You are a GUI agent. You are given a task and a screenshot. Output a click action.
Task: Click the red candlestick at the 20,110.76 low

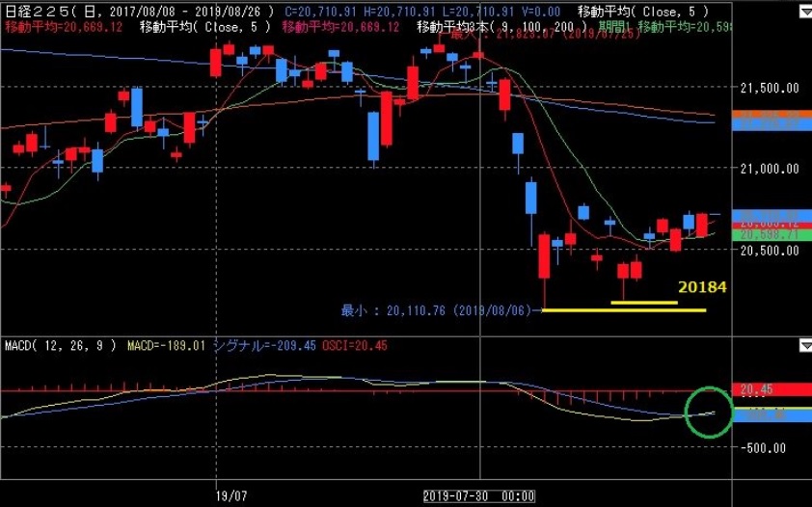pyautogui.click(x=544, y=256)
